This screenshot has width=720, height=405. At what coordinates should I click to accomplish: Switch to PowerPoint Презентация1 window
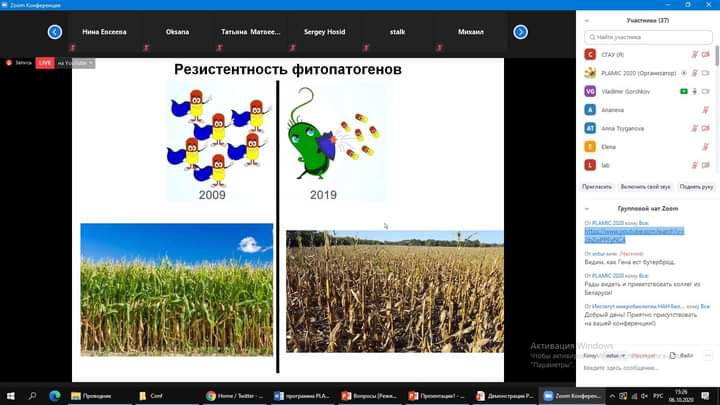click(x=437, y=396)
